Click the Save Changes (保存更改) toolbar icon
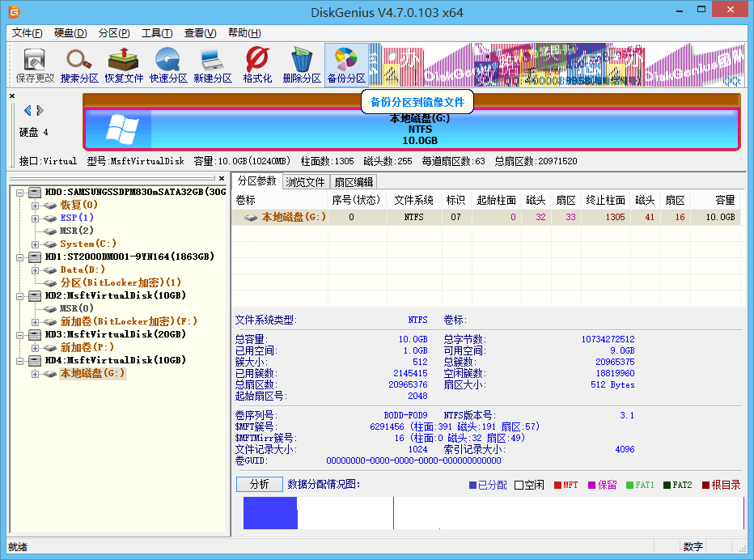This screenshot has width=754, height=560. (35, 65)
